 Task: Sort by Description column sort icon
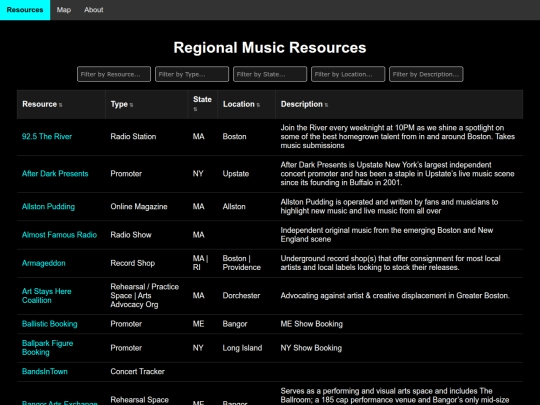tap(326, 105)
